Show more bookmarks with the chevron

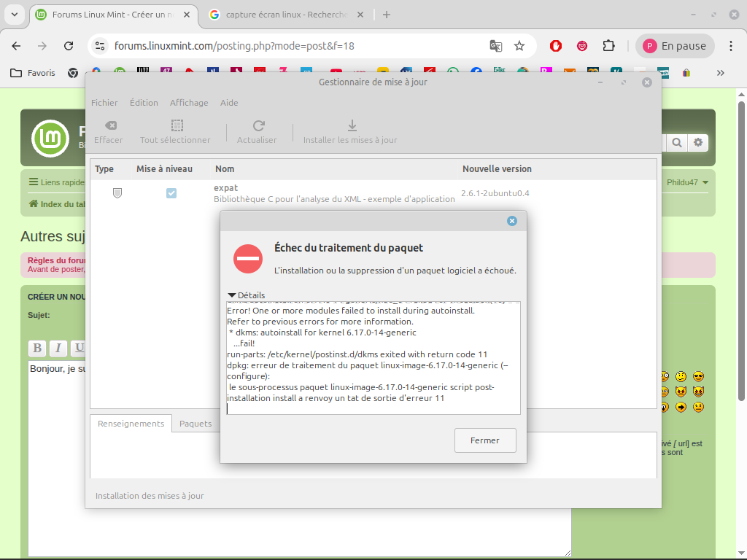720,73
